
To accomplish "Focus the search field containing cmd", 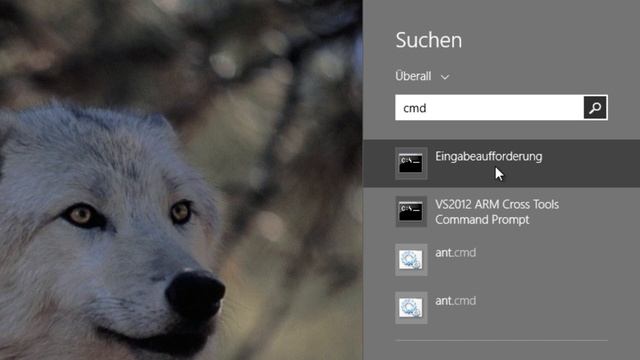I will 489,108.
